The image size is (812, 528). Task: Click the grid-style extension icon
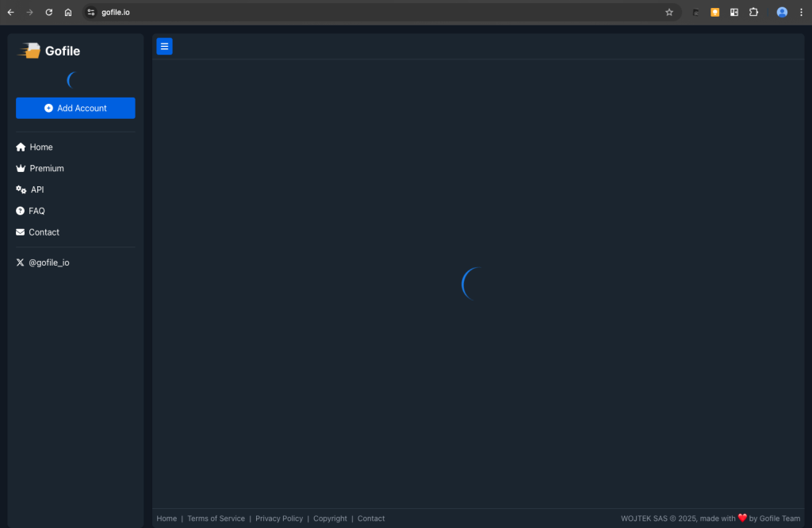733,13
